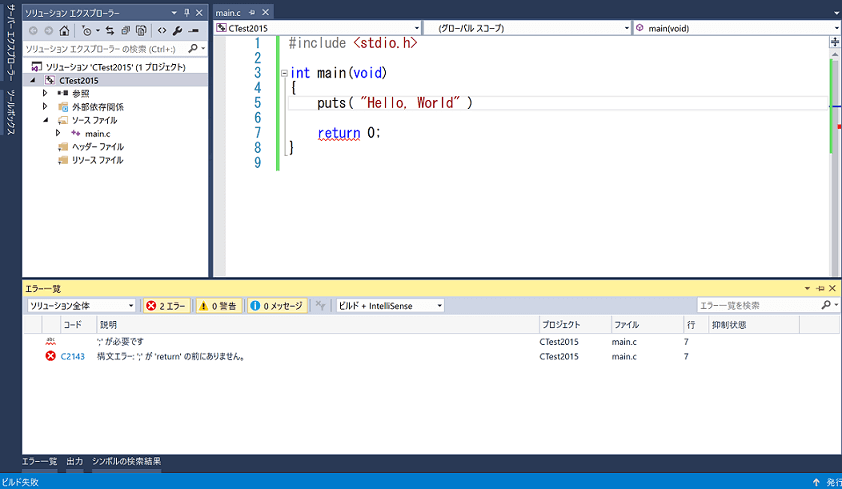842x489 pixels.
Task: Toggle the 0 警告 warnings filter
Action: [x=219, y=305]
